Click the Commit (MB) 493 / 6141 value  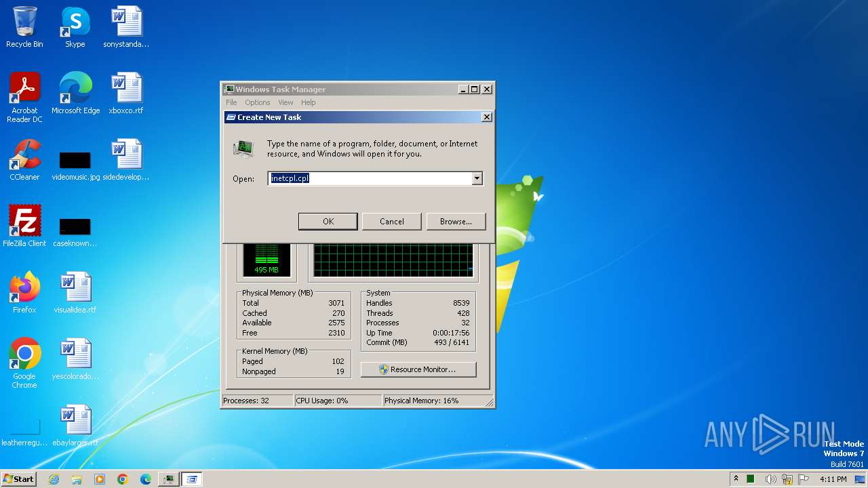(x=418, y=342)
